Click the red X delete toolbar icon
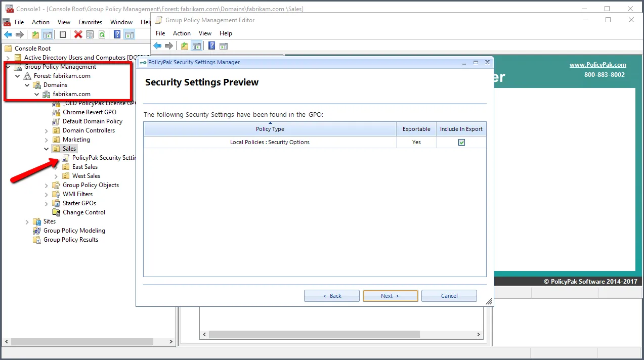The width and height of the screenshot is (644, 360). pos(78,34)
